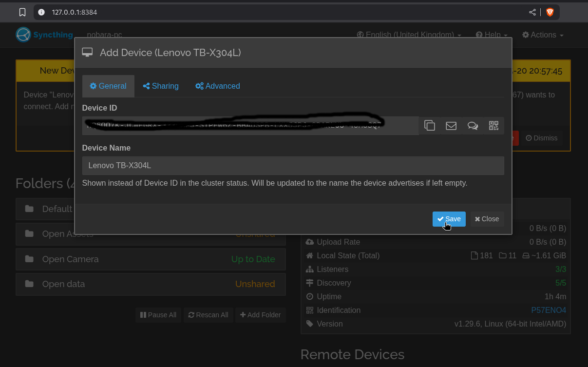Viewport: 588px width, 367px height.
Task: Click the Rescan All button
Action: pos(209,315)
